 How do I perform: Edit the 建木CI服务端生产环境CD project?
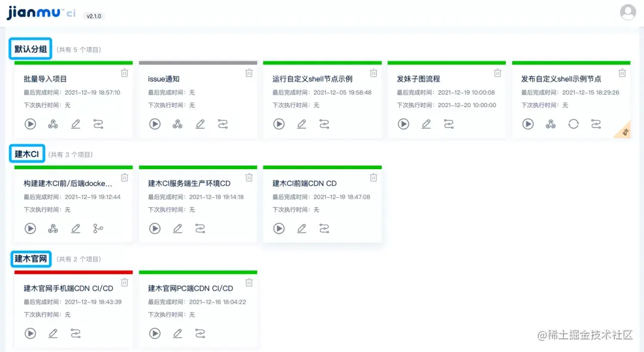177,228
